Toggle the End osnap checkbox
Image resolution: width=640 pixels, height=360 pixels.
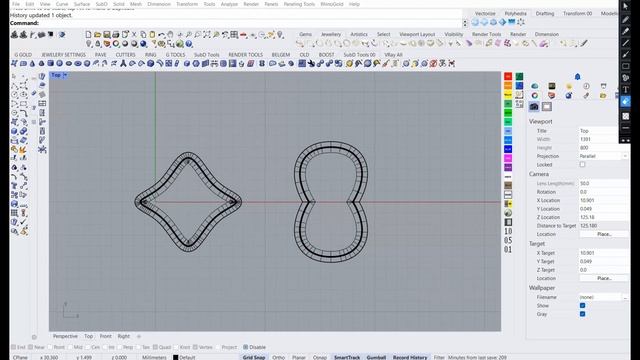coord(13,347)
